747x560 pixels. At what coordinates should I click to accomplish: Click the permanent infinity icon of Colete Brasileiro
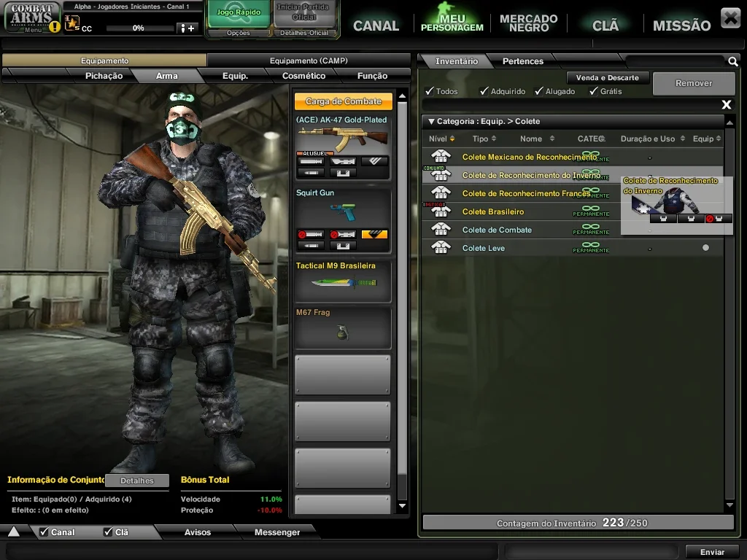(591, 208)
